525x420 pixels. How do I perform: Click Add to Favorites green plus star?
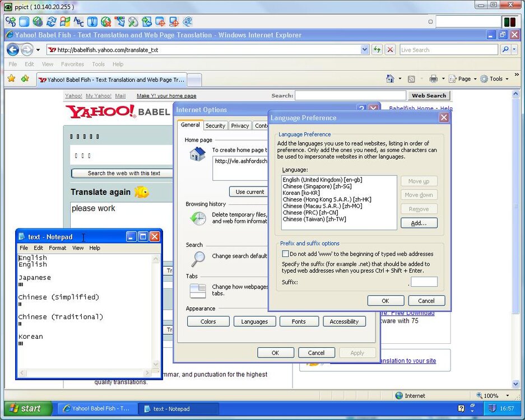pyautogui.click(x=25, y=78)
